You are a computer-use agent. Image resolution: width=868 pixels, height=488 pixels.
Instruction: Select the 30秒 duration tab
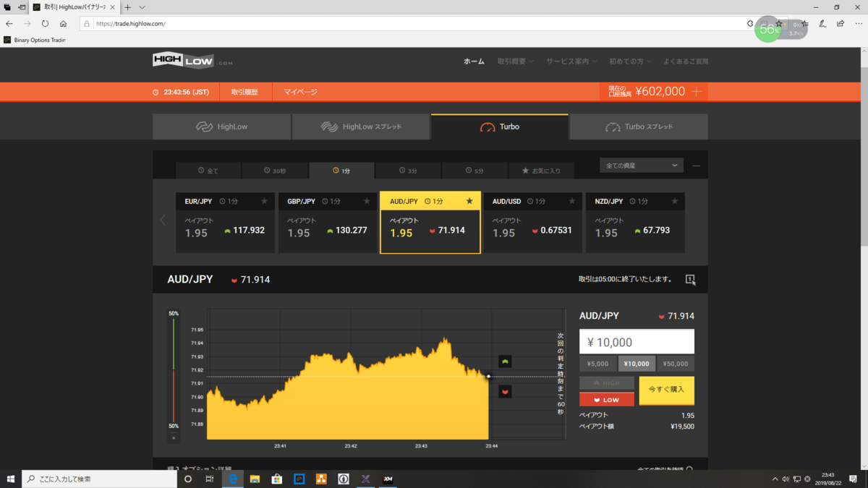275,171
